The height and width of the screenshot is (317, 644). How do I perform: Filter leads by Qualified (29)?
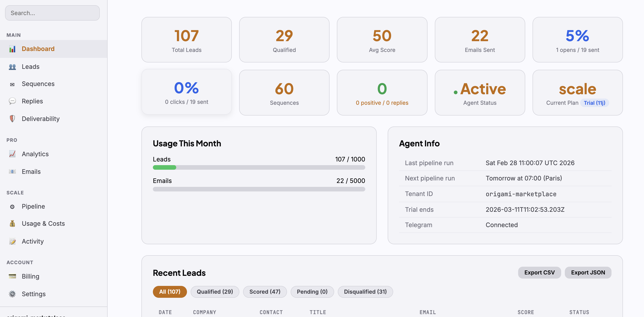click(x=214, y=292)
